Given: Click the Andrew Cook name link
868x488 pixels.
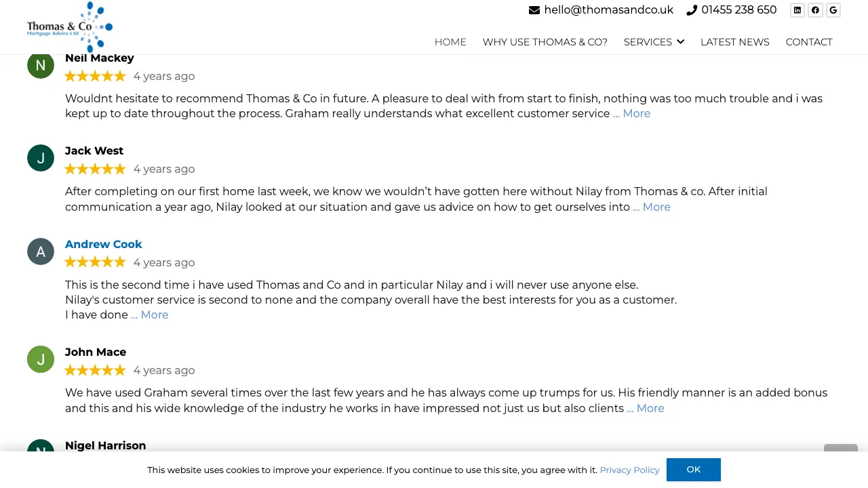Looking at the screenshot, I should [x=103, y=244].
